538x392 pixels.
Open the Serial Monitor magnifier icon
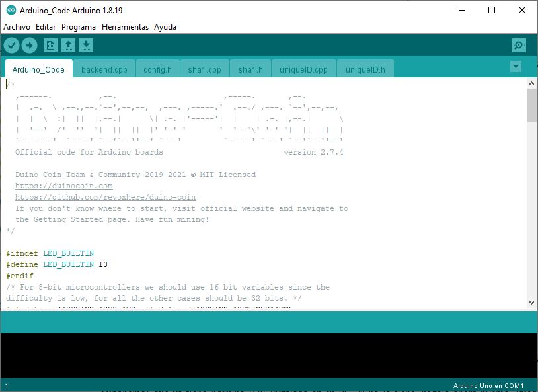[x=519, y=46]
